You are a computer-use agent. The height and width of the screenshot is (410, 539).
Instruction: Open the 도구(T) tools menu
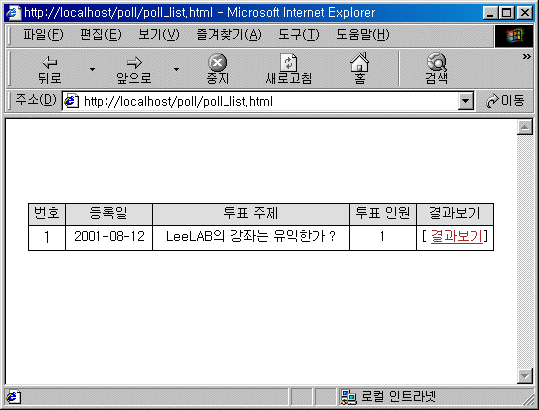pyautogui.click(x=299, y=35)
